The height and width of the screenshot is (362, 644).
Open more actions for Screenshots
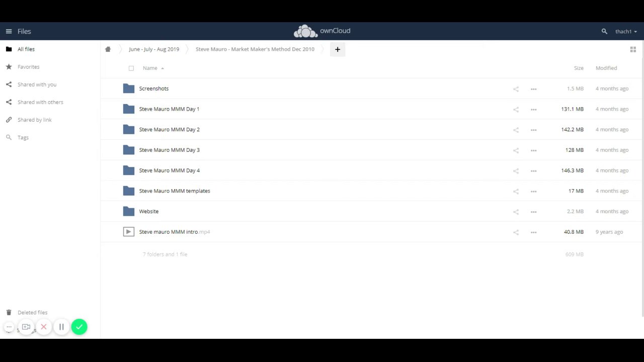(x=533, y=89)
